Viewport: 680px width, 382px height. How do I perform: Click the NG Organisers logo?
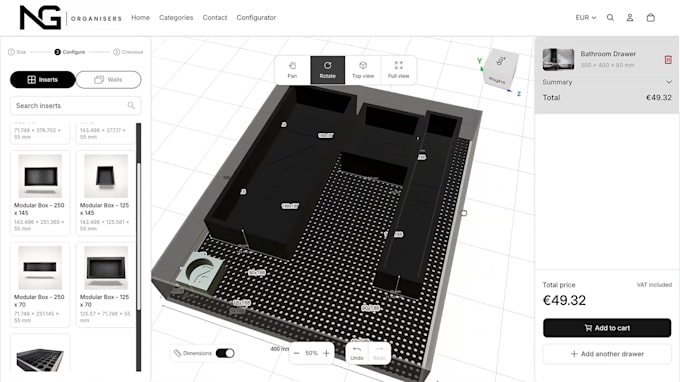pos(71,17)
